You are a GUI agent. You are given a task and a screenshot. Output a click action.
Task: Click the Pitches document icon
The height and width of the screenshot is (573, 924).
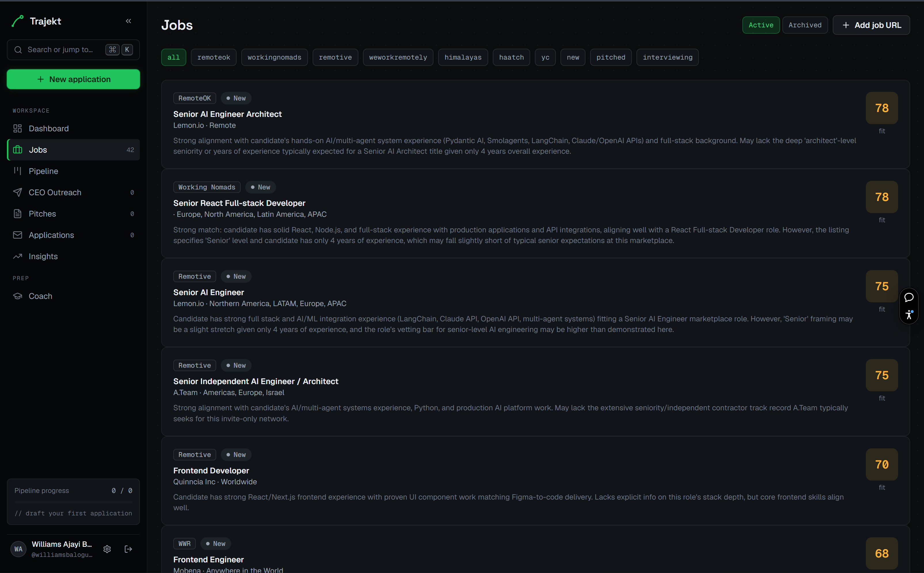click(x=18, y=214)
